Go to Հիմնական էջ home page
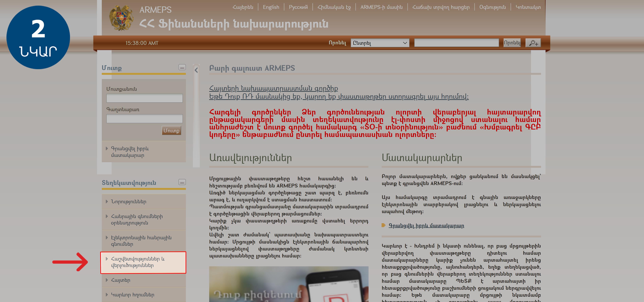 click(x=334, y=7)
